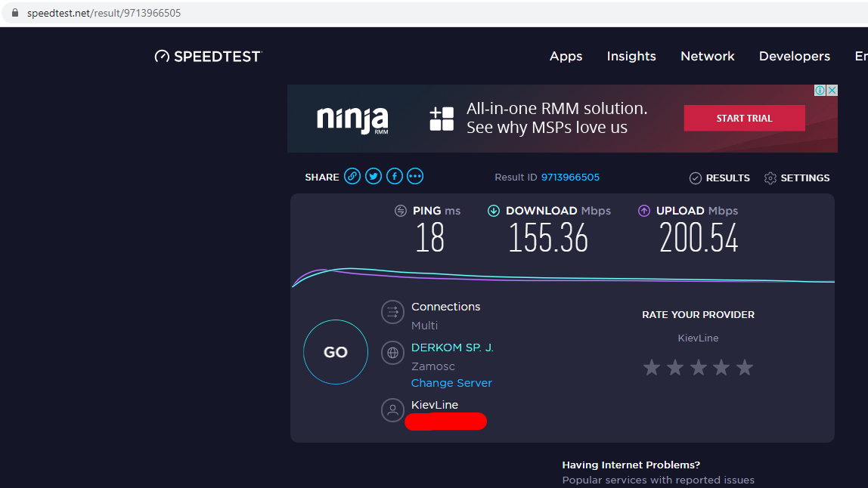Click the Settings gear icon
This screenshot has width=868, height=488.
point(770,178)
